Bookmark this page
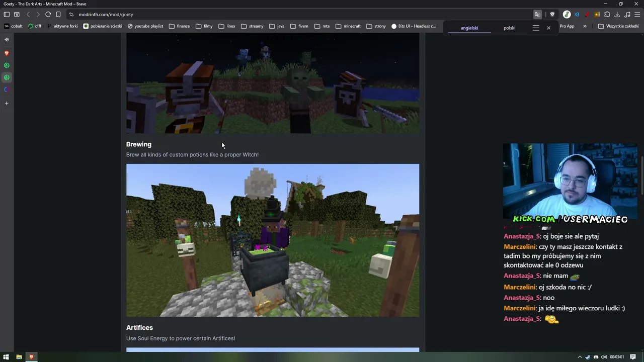Image resolution: width=644 pixels, height=362 pixels. (58, 15)
